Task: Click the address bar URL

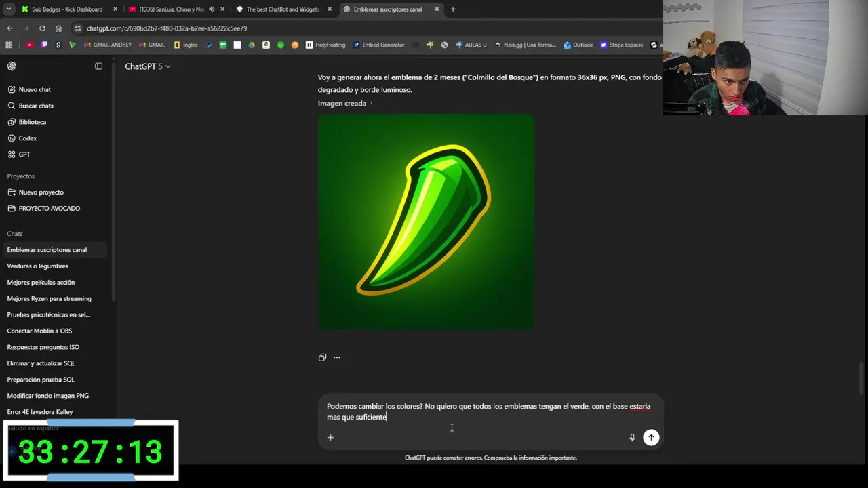Action: coord(167,28)
